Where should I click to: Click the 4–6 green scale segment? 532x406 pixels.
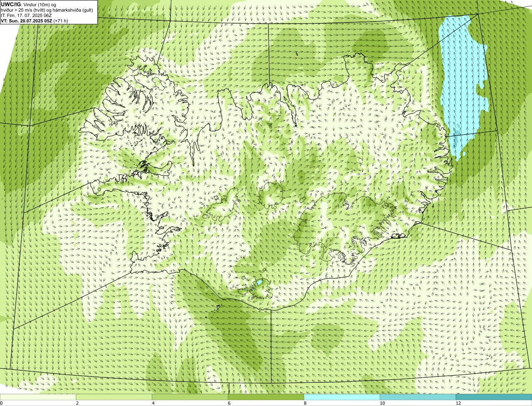(190, 397)
